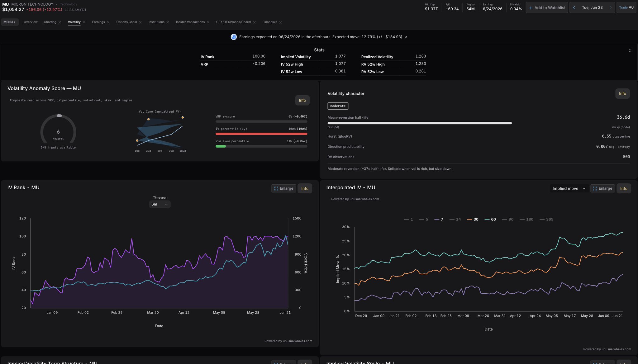Open the Implied move dropdown
Screen dimensions: 638x364
pos(569,189)
